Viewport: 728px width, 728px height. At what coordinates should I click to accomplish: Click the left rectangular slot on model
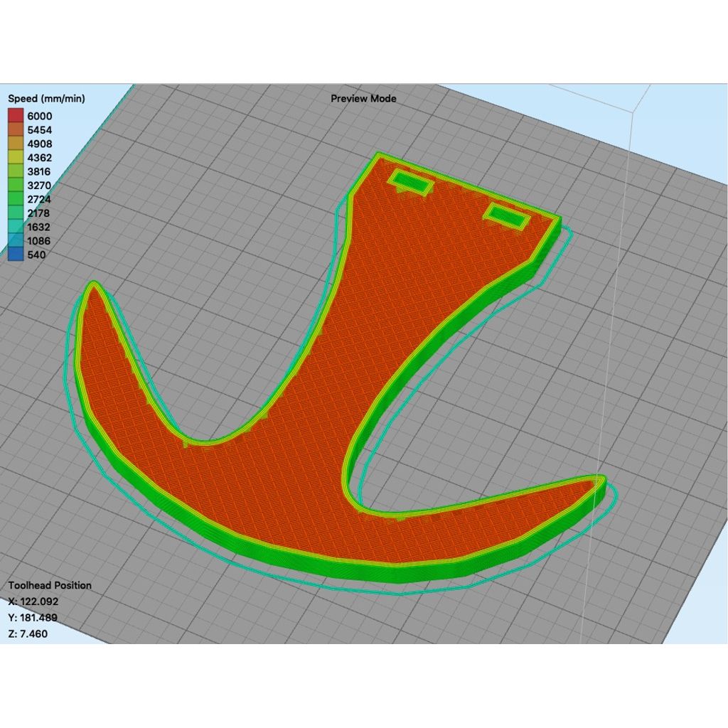[x=410, y=183]
